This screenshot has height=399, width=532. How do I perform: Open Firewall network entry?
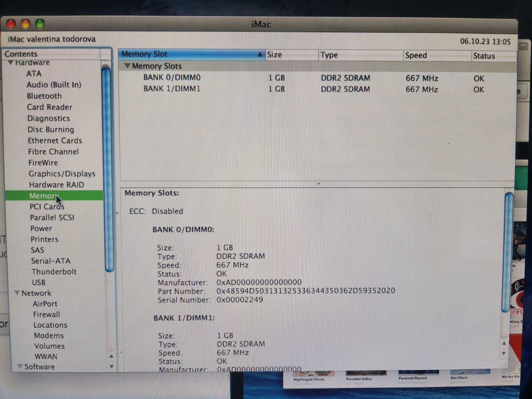click(47, 314)
